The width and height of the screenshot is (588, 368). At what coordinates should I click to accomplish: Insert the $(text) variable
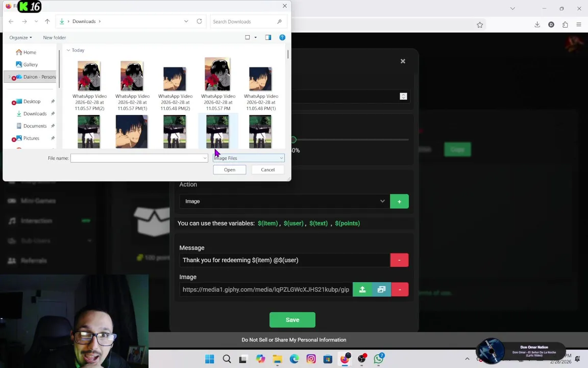pyautogui.click(x=318, y=223)
